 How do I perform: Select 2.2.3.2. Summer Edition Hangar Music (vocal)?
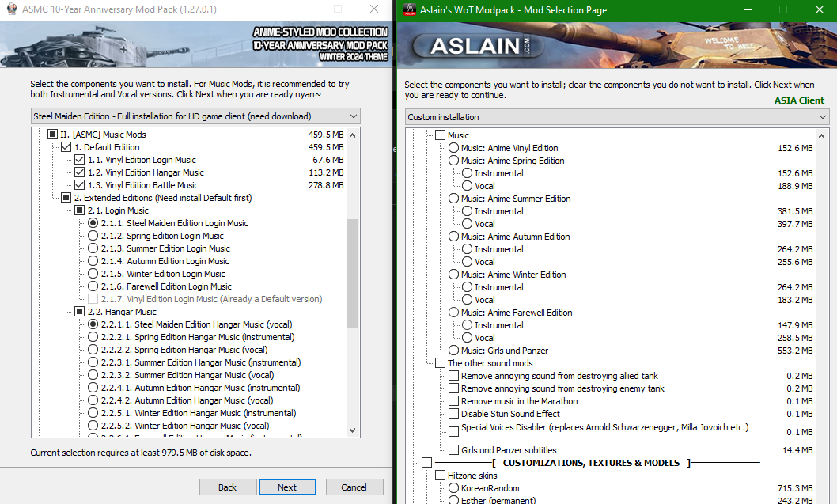point(93,375)
